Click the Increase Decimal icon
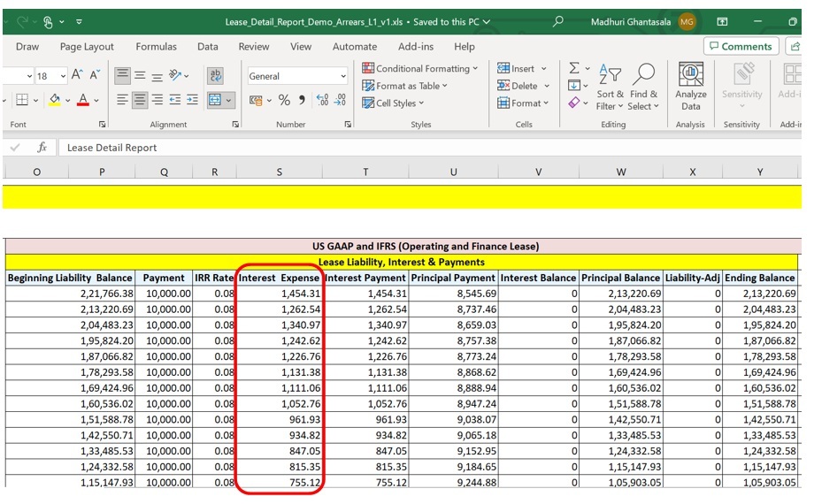 (x=322, y=101)
